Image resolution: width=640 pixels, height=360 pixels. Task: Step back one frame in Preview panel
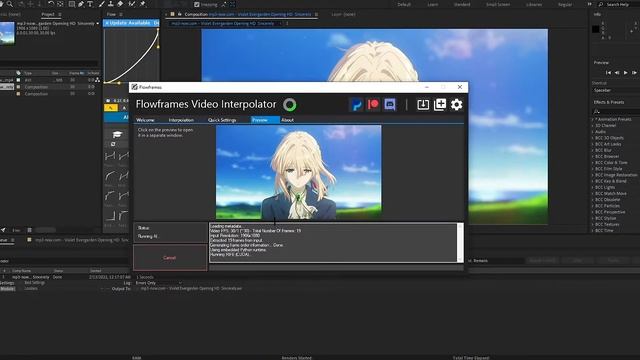(617, 73)
